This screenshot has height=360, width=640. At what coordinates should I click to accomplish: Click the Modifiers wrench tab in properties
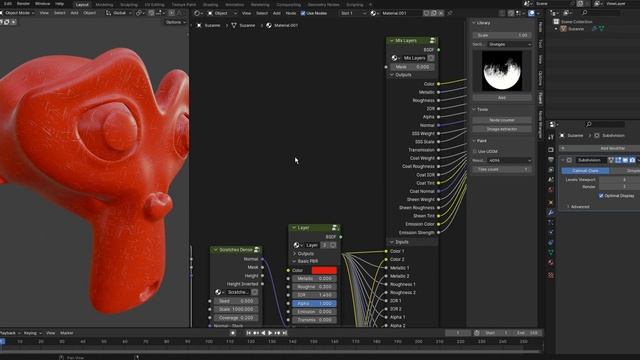point(551,212)
